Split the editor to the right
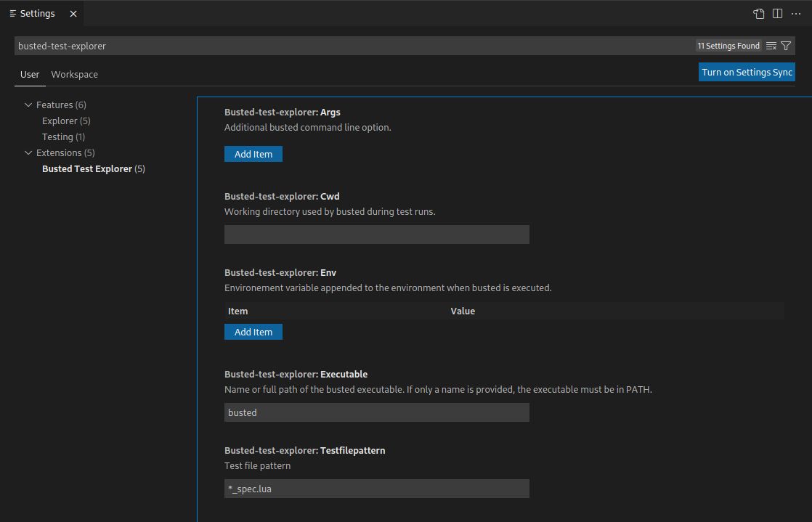 [x=777, y=14]
